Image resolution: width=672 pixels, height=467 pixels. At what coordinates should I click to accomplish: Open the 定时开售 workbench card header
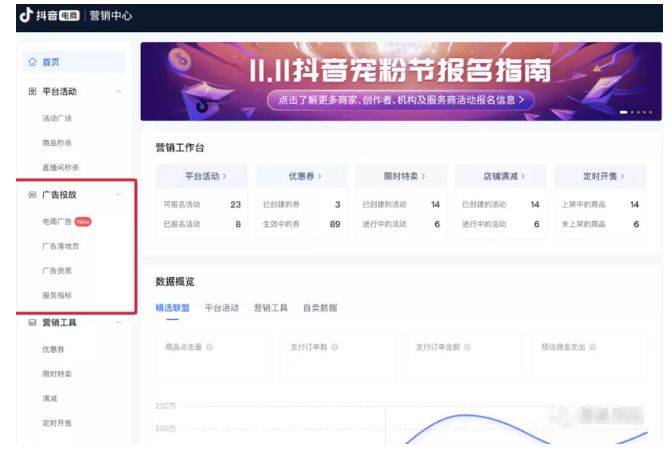600,176
